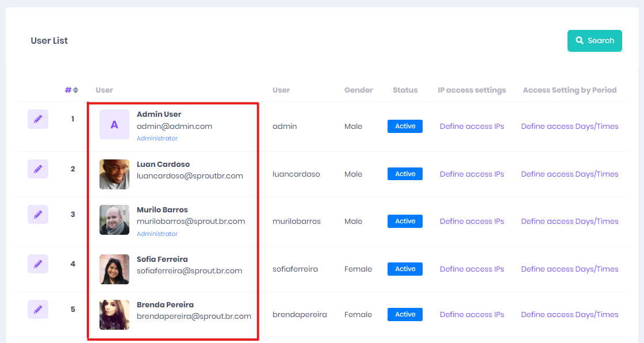The image size is (644, 343).
Task: Click Active badge in sofiaferreira row
Action: [x=405, y=269]
